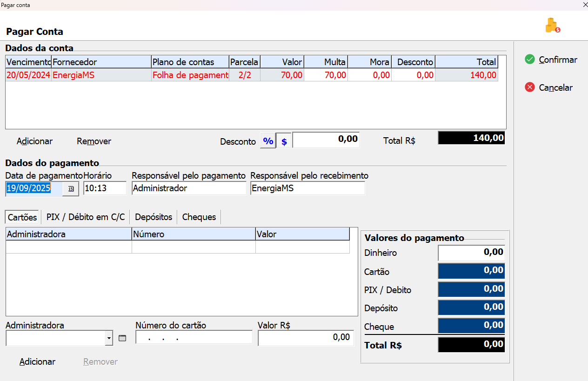Click the Horário field showing 10:13
This screenshot has height=381, width=588.
pos(105,188)
